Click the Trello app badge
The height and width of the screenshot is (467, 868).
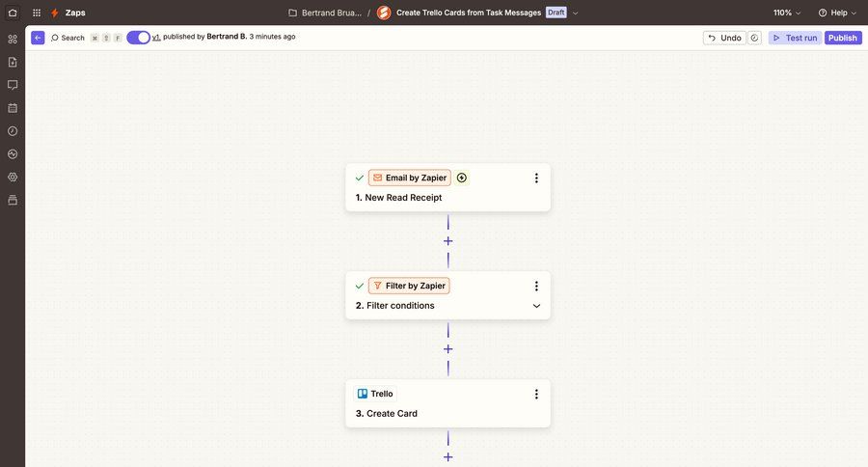tap(375, 394)
